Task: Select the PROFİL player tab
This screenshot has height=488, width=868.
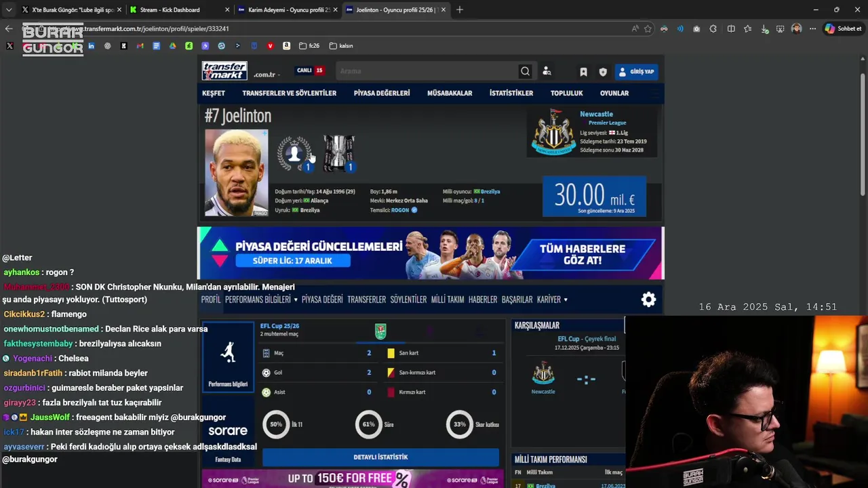Action: 211,300
